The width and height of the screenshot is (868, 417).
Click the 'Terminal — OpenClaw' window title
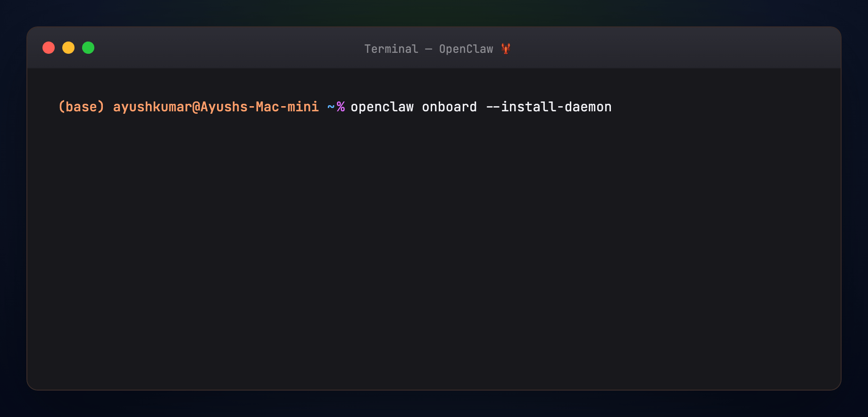tap(429, 49)
